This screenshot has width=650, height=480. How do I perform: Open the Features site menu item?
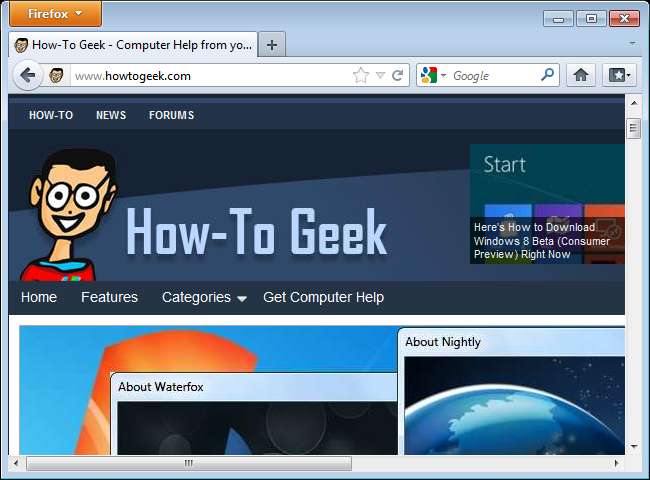click(x=109, y=297)
